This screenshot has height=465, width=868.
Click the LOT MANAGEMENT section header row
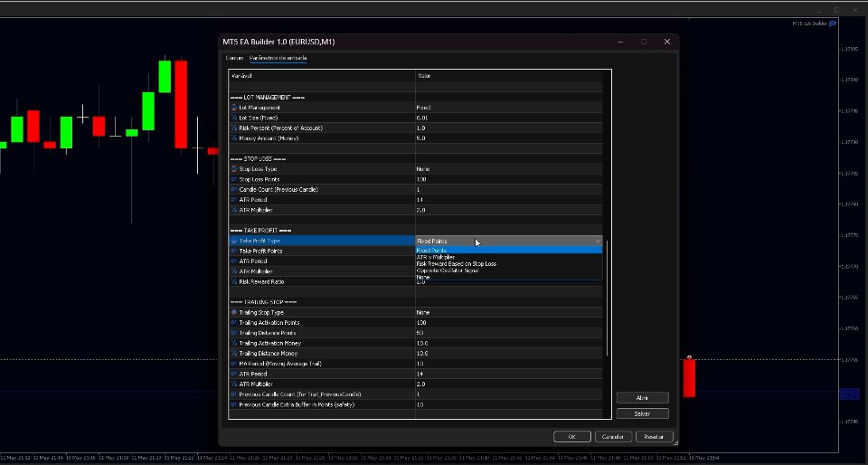416,98
